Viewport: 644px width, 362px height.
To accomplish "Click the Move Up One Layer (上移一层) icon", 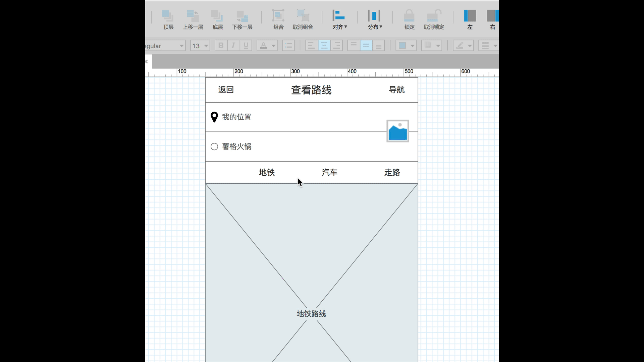I will point(193,16).
